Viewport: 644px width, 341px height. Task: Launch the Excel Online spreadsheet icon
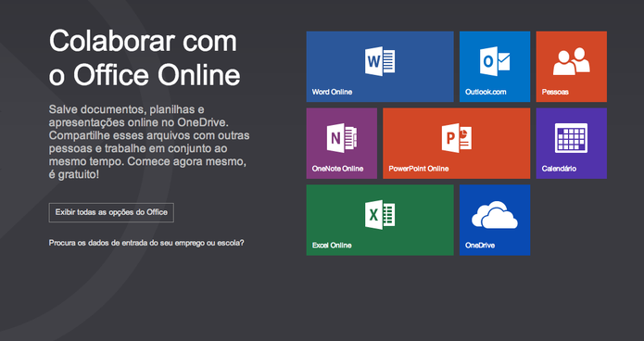[x=380, y=214]
